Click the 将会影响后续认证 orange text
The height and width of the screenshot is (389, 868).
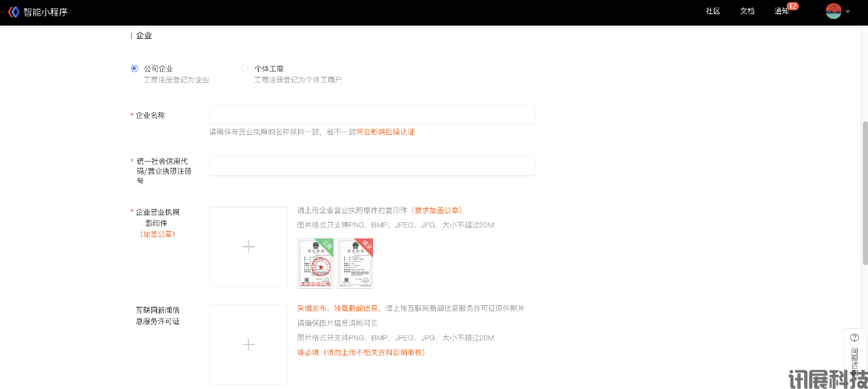pyautogui.click(x=385, y=132)
